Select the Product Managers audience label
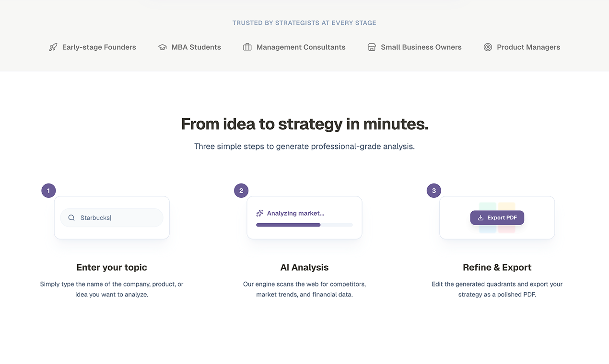The width and height of the screenshot is (609, 364). click(529, 47)
